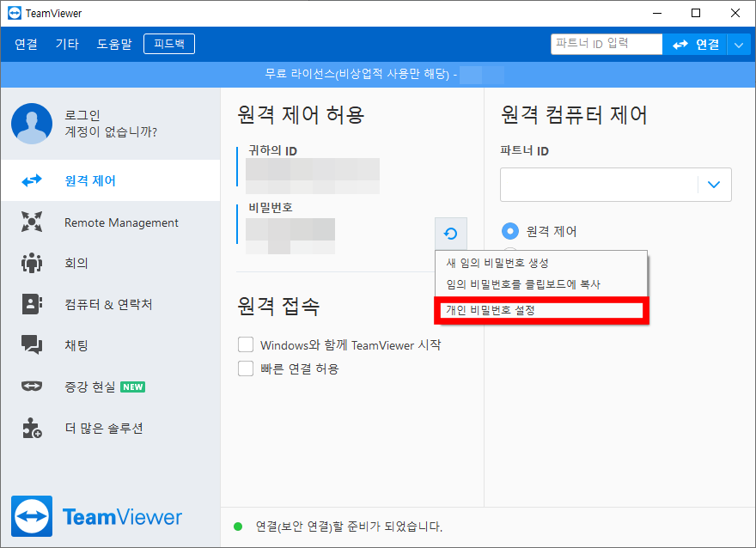Click the 파트너 ID 입력 field in the header
Image resolution: width=756 pixels, height=548 pixels.
[607, 44]
